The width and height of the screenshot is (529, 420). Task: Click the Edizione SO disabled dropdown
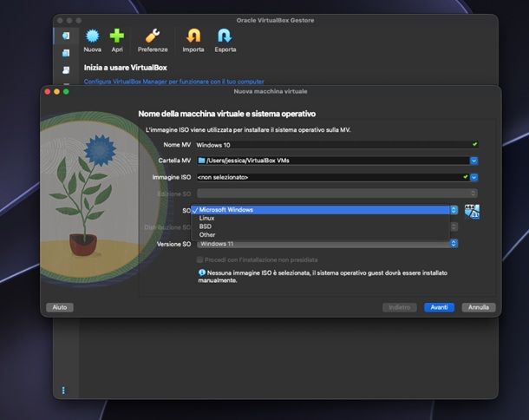337,194
